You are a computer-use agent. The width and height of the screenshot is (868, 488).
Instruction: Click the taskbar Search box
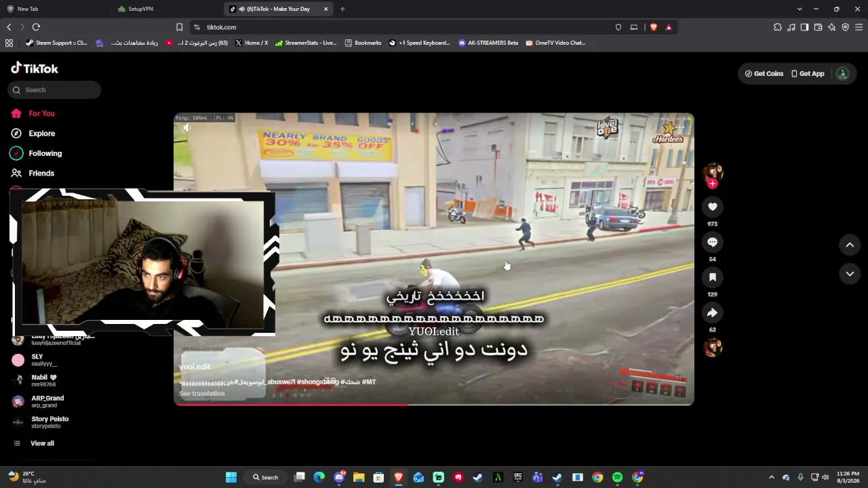tap(265, 477)
